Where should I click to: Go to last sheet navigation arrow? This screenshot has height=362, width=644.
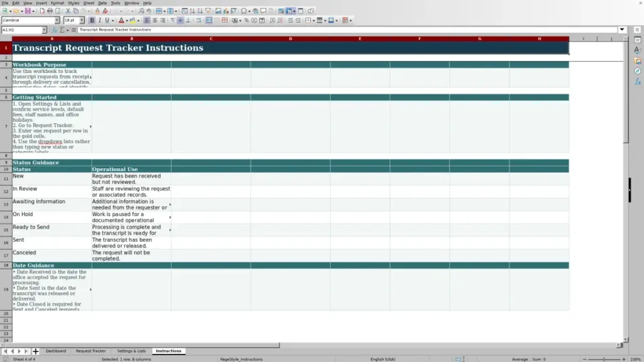click(x=26, y=351)
